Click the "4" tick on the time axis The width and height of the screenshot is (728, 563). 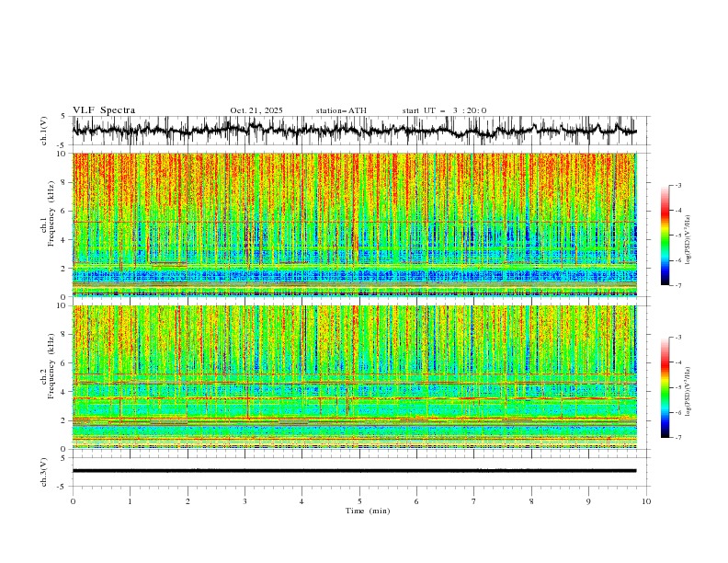[301, 501]
